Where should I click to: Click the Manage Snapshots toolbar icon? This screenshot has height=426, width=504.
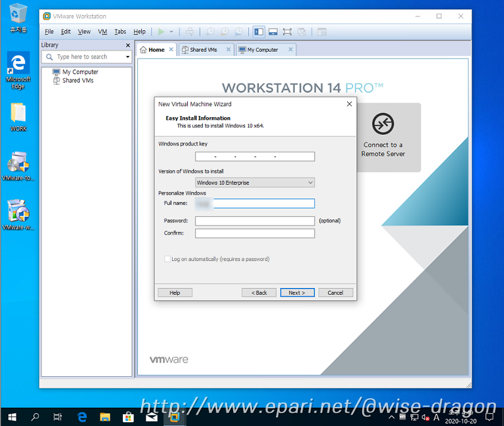[239, 32]
